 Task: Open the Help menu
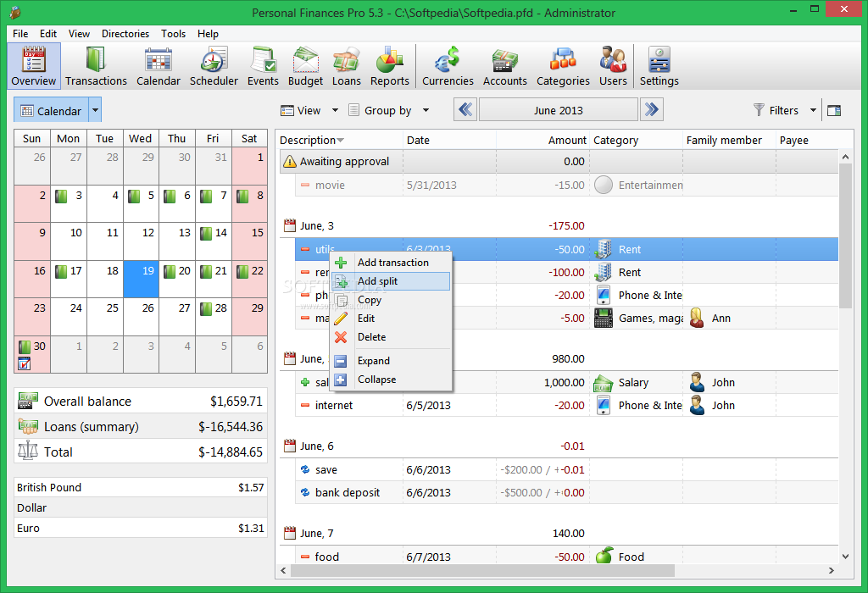(209, 34)
